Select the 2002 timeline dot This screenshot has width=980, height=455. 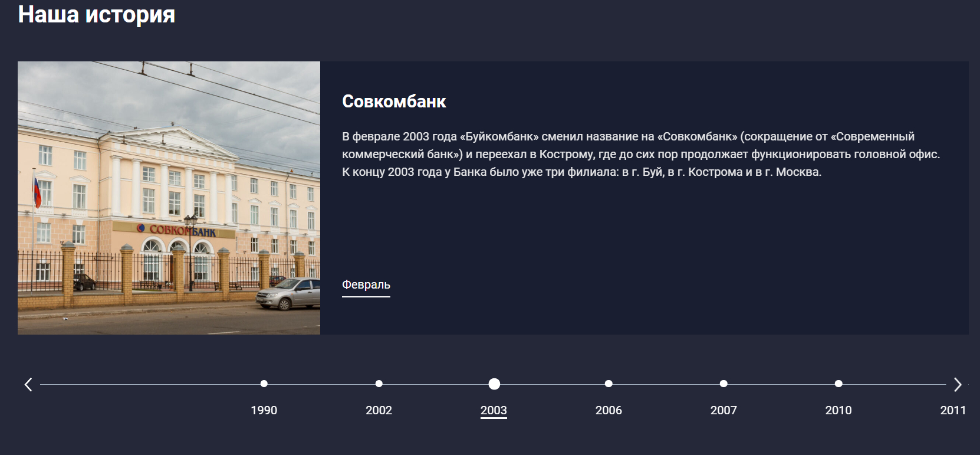click(379, 384)
